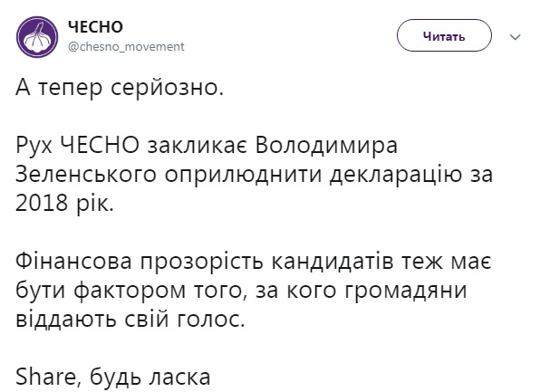Click the ЧЕСНО display name in header

pyautogui.click(x=95, y=27)
